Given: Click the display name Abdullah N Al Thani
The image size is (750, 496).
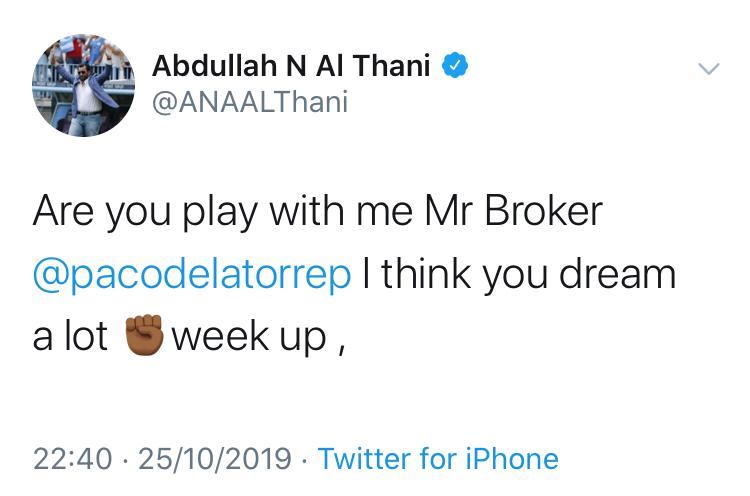Looking at the screenshot, I should click(291, 67).
